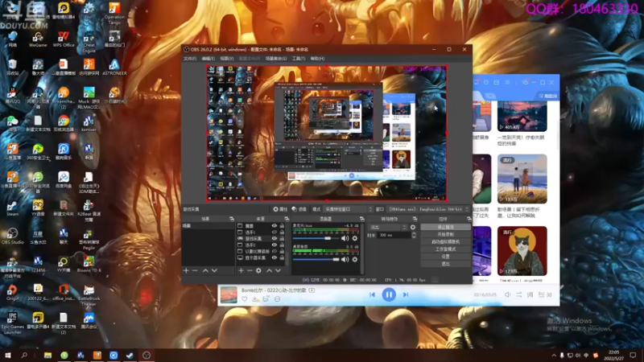Move scene up in OBS scenes panel
This screenshot has width=644, height=362.
click(205, 271)
